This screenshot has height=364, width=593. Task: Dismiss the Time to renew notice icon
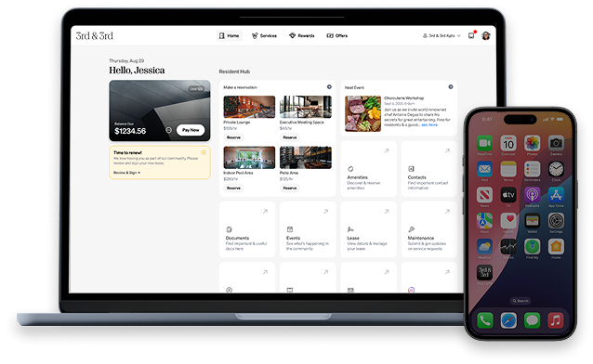[204, 152]
